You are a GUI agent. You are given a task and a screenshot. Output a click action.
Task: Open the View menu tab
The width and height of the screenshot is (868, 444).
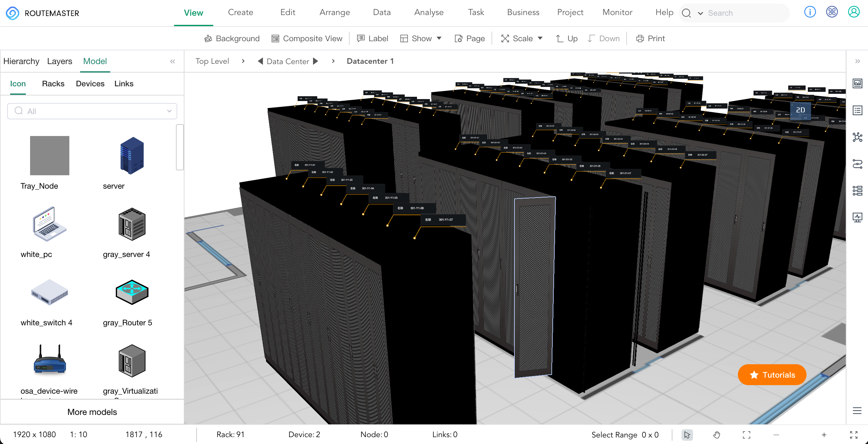(x=193, y=13)
